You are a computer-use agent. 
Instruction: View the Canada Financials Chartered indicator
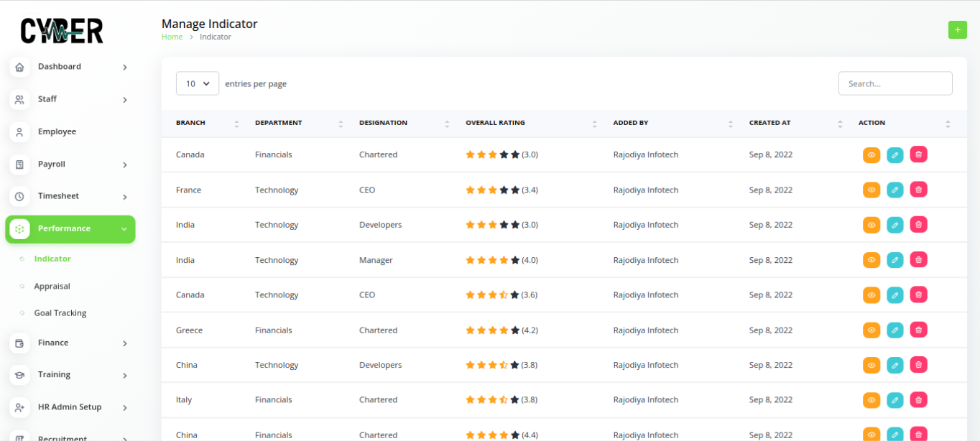tap(871, 154)
